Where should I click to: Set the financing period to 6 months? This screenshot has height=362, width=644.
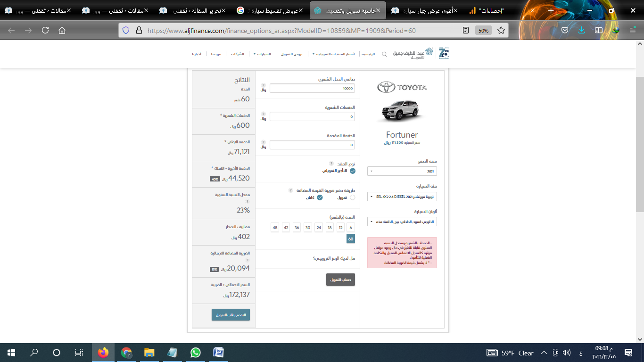(351, 228)
